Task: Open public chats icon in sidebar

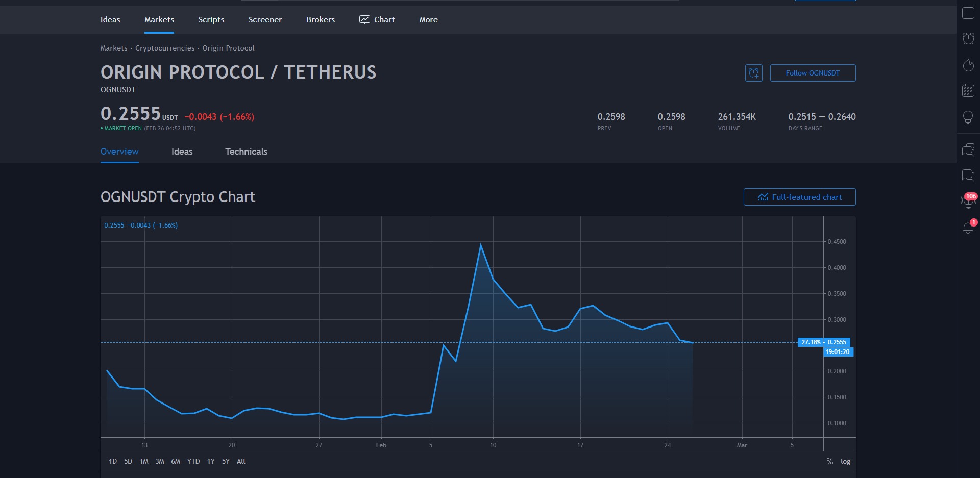Action: coord(968,150)
